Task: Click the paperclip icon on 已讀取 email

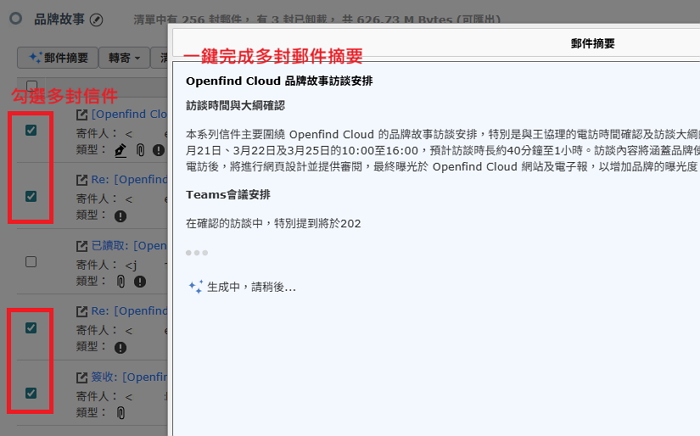Action: 121,282
